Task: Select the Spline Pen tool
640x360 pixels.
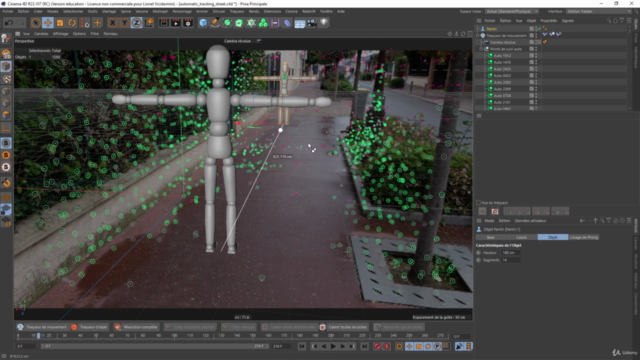Action: pos(215,23)
